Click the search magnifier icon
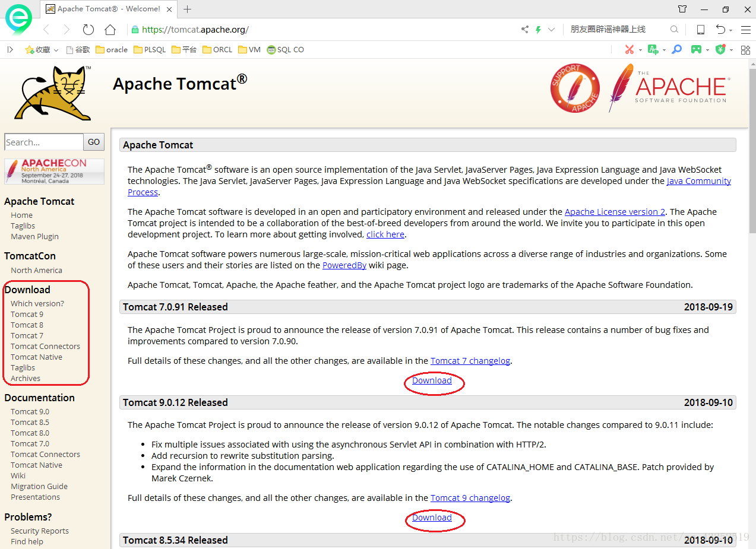This screenshot has width=756, height=549. 674,29
